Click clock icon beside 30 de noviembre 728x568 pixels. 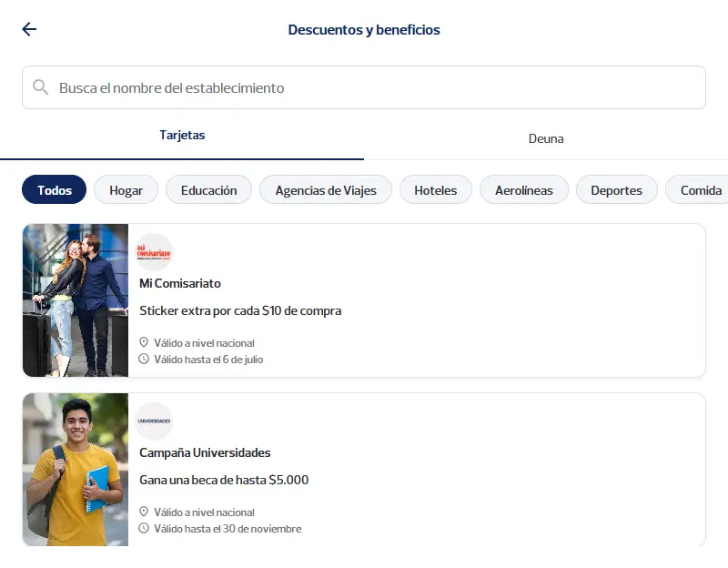click(144, 528)
